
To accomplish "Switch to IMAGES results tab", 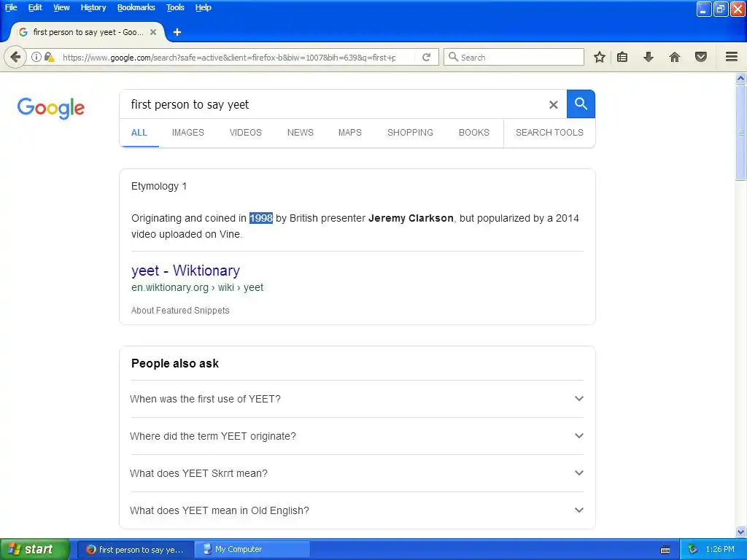I will [x=187, y=133].
